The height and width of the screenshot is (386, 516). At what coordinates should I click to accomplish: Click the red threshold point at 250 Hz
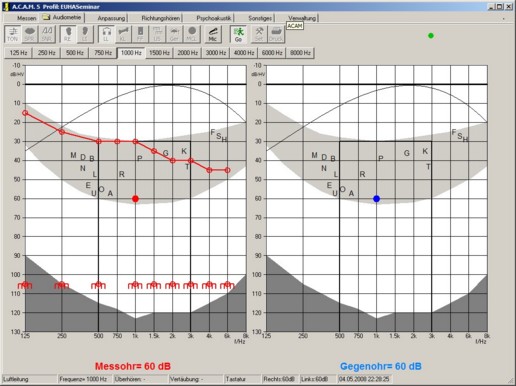coord(62,132)
